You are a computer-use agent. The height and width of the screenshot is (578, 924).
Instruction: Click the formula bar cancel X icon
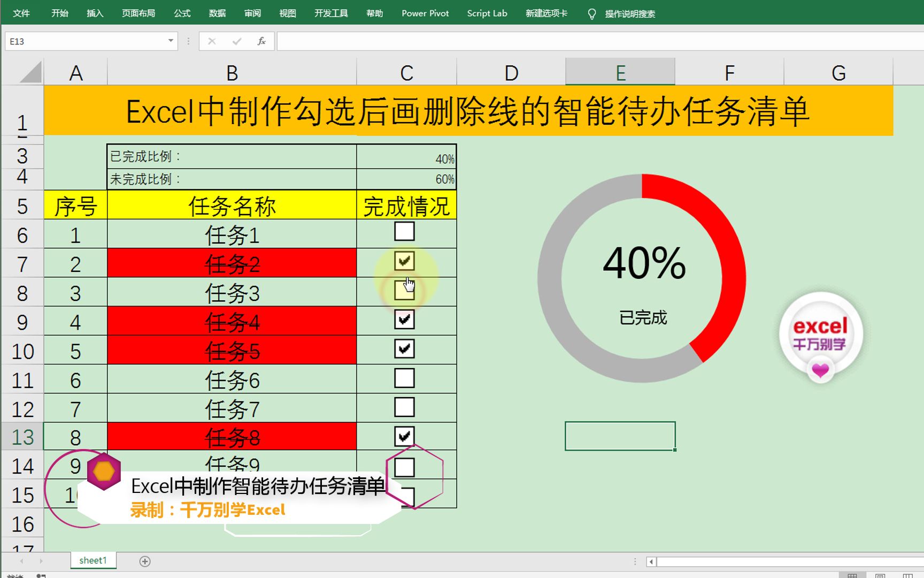pos(212,41)
